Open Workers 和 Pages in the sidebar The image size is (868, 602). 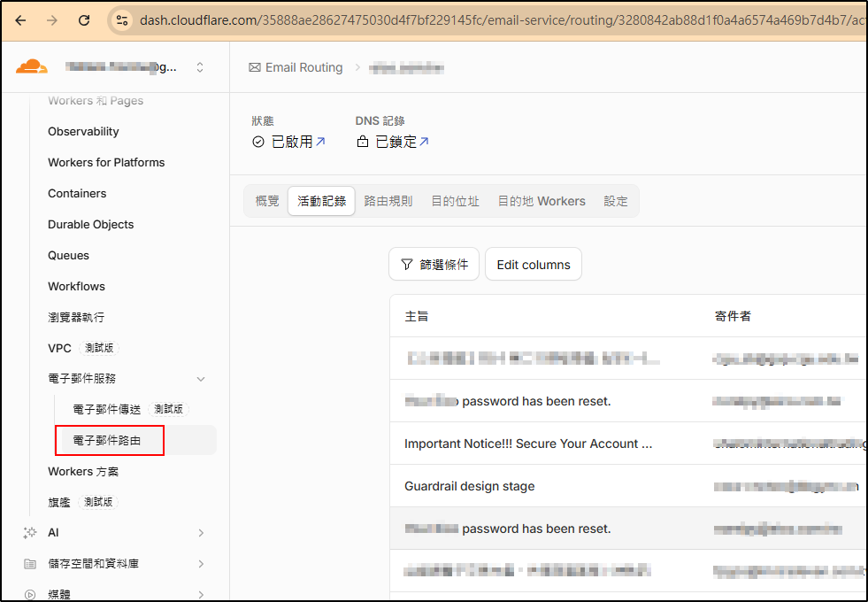pos(96,101)
